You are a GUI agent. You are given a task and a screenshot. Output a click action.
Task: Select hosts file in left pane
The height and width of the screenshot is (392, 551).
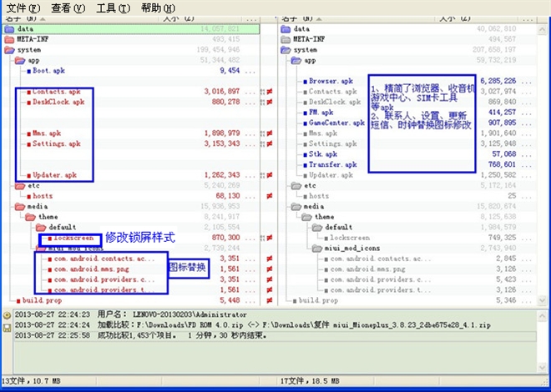pyautogui.click(x=43, y=196)
